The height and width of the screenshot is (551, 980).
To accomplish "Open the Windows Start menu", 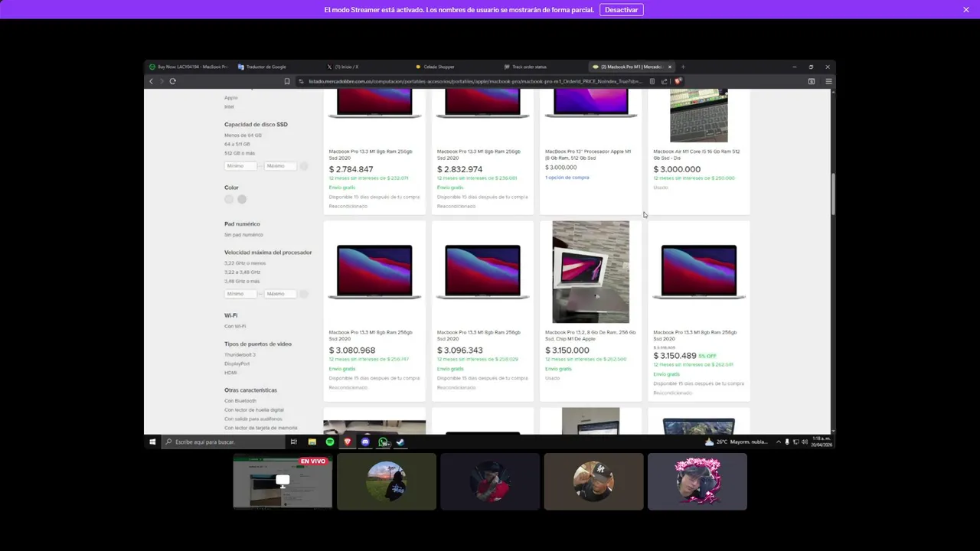I will click(152, 442).
